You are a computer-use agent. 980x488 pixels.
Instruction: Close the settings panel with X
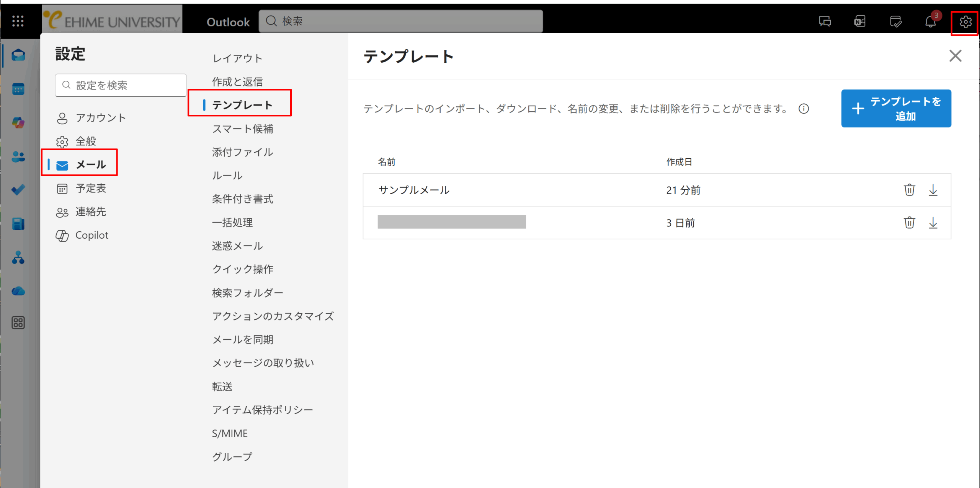point(955,56)
